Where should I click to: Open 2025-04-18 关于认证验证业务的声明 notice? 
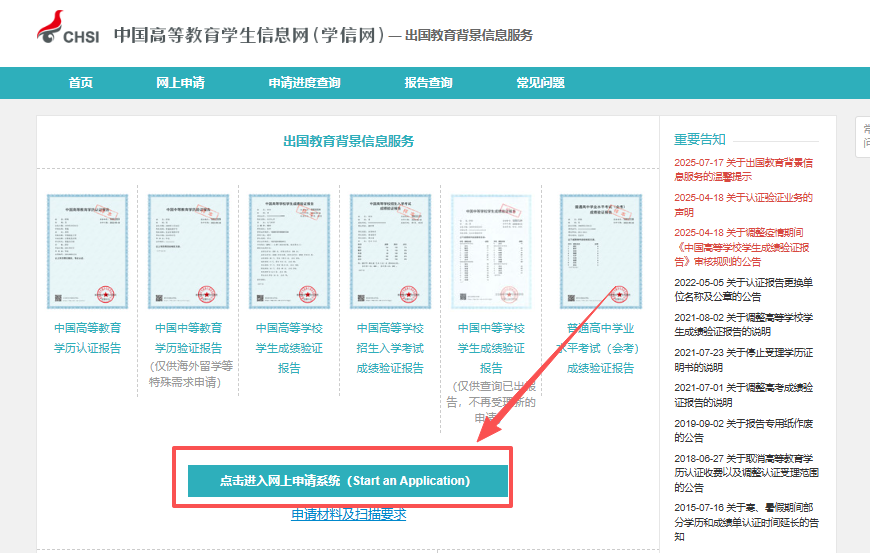(743, 205)
